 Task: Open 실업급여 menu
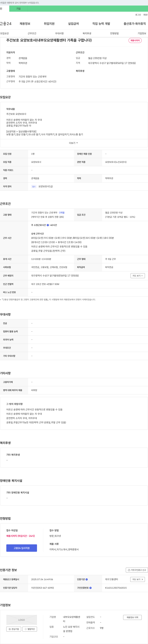(x=73, y=24)
